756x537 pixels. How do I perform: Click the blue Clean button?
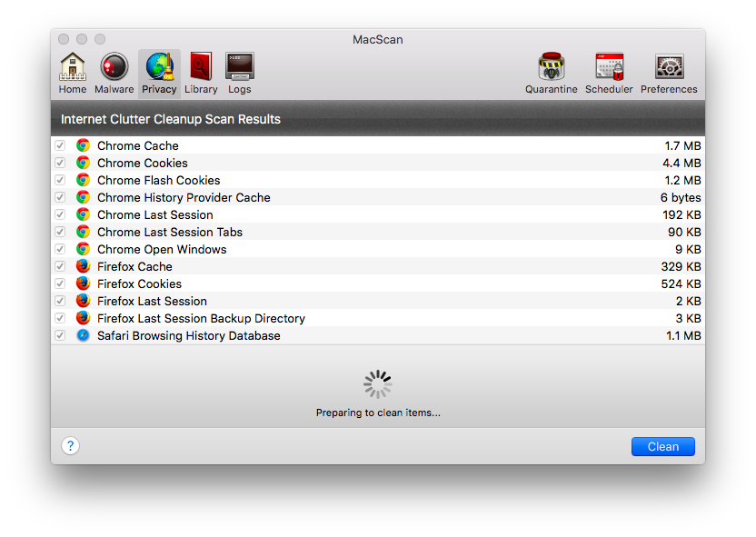click(663, 446)
